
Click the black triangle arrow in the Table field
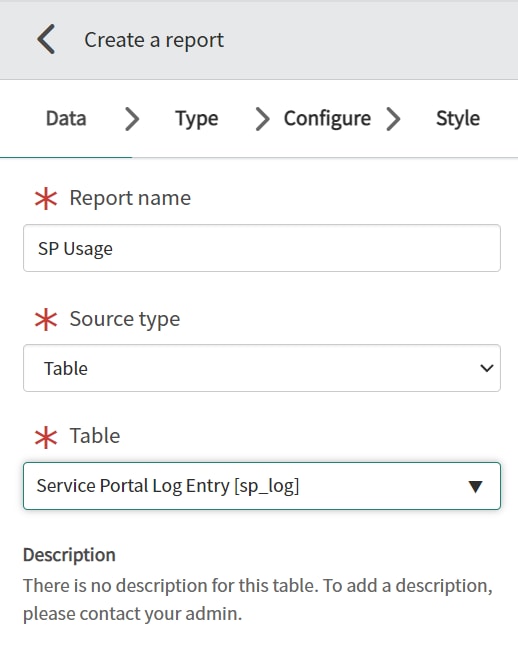pos(475,486)
